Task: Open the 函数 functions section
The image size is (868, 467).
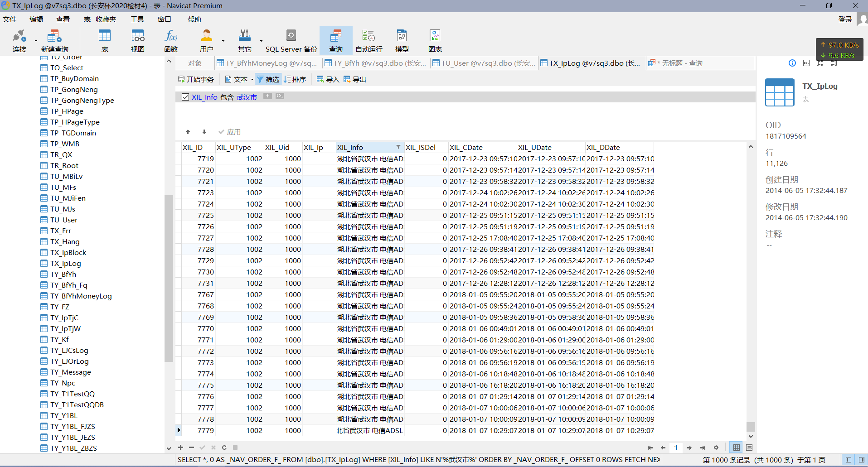Action: 171,40
